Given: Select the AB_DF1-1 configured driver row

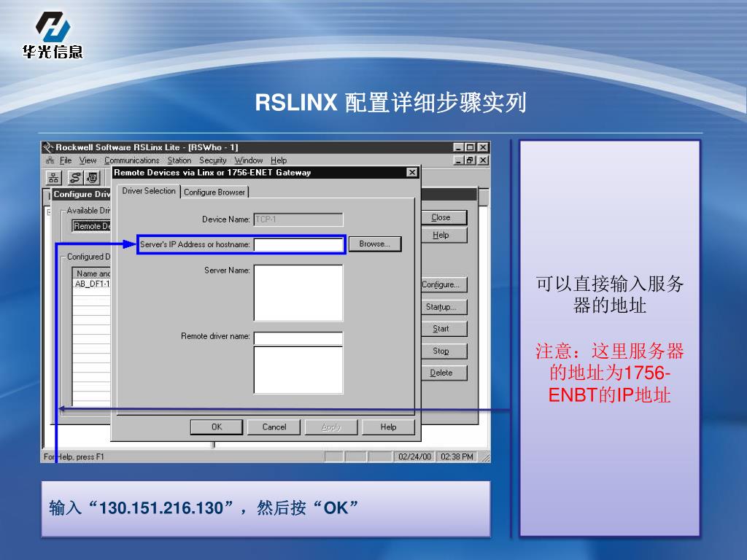Looking at the screenshot, I should coord(92,284).
